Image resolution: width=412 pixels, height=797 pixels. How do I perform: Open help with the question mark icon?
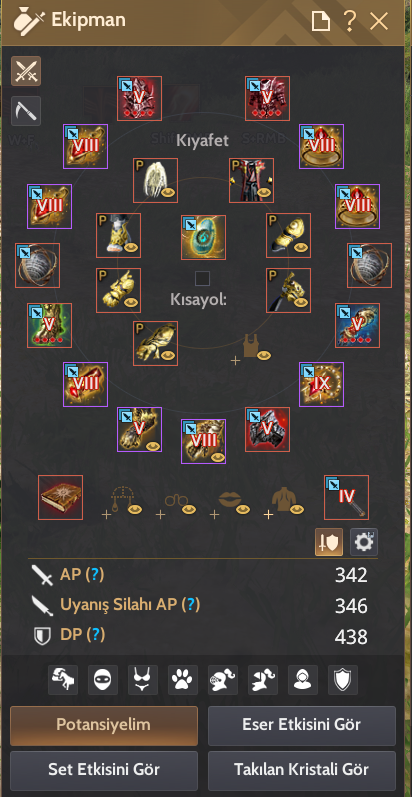click(x=350, y=21)
